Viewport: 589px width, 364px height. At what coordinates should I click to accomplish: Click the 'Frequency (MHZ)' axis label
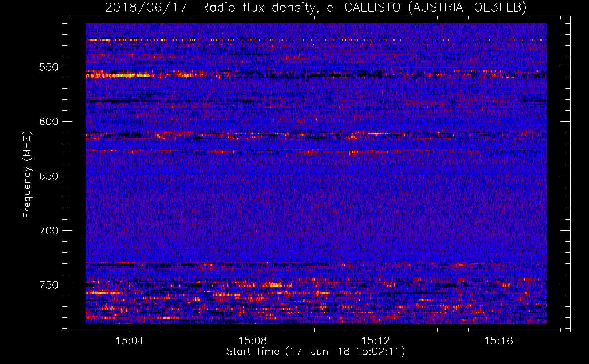point(27,174)
